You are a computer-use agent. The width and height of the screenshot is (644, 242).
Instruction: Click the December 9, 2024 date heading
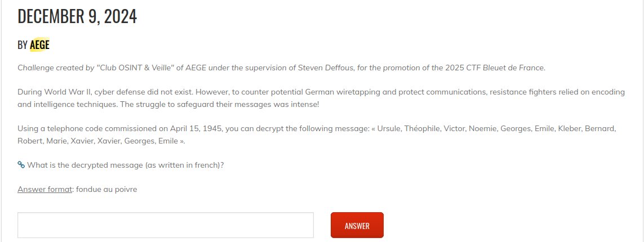coord(77,17)
